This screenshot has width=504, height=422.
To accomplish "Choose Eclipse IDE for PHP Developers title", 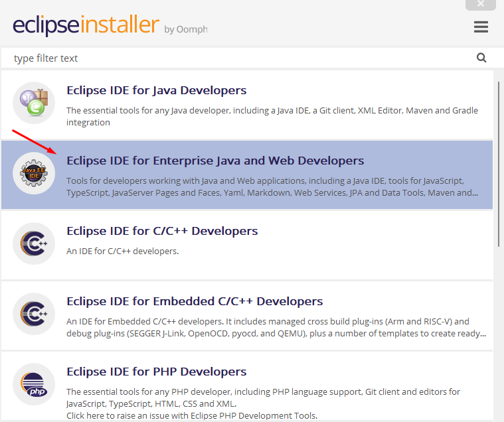I will [x=157, y=372].
